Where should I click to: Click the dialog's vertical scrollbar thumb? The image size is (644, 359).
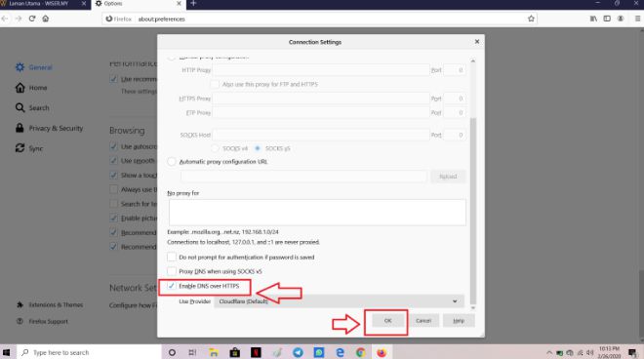click(x=473, y=211)
